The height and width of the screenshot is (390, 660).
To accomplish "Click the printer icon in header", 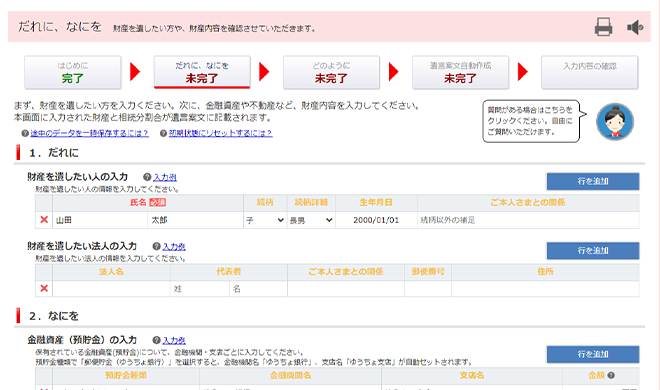I will (x=603, y=27).
